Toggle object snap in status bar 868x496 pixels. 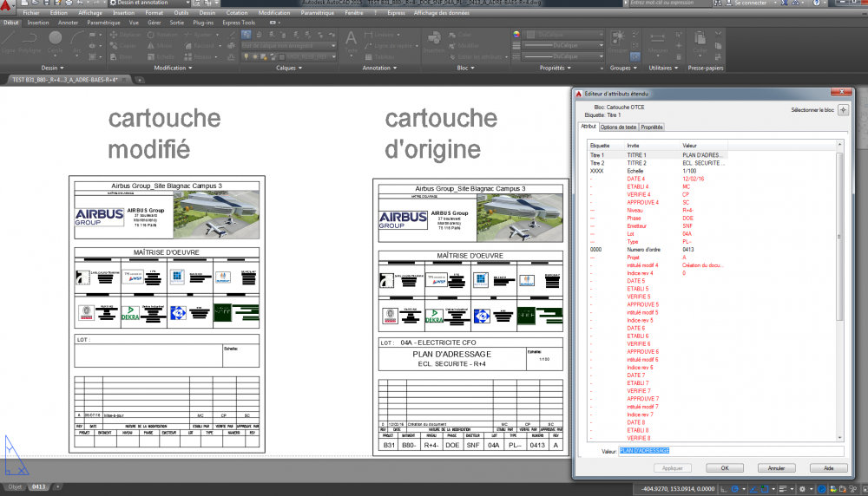[x=765, y=489]
